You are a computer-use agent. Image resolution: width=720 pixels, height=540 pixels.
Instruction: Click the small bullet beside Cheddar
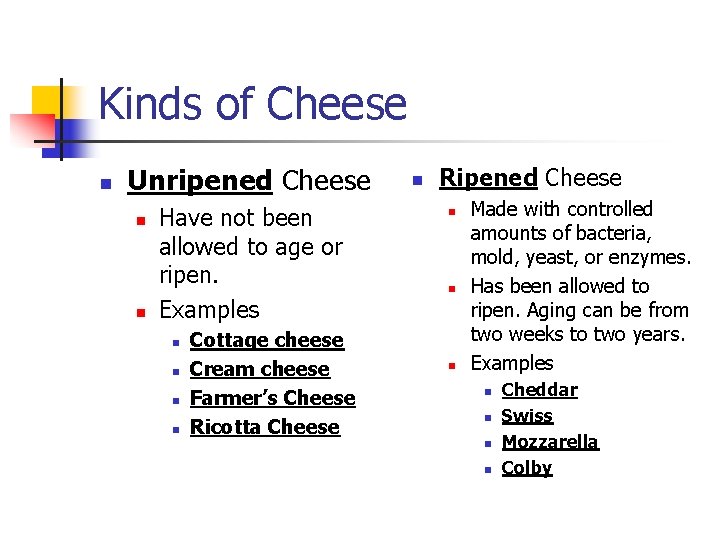pyautogui.click(x=488, y=392)
